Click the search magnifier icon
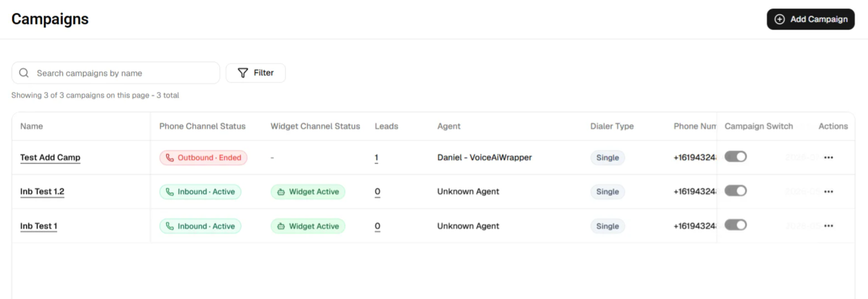The width and height of the screenshot is (868, 299). pos(24,73)
